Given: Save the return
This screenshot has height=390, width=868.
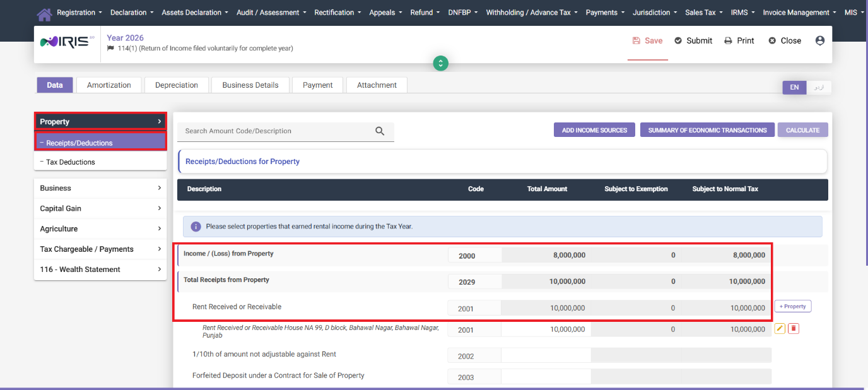Looking at the screenshot, I should pyautogui.click(x=648, y=40).
